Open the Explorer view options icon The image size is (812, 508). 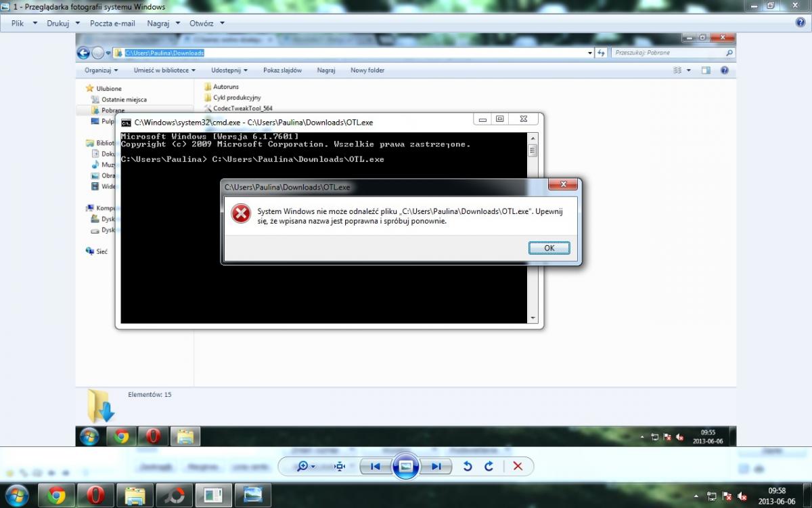coord(677,70)
